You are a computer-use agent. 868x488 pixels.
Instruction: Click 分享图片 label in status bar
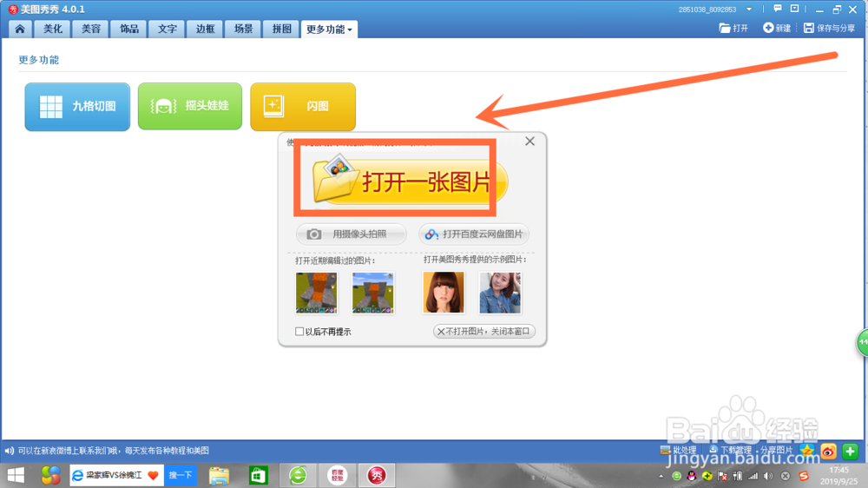[x=776, y=451]
